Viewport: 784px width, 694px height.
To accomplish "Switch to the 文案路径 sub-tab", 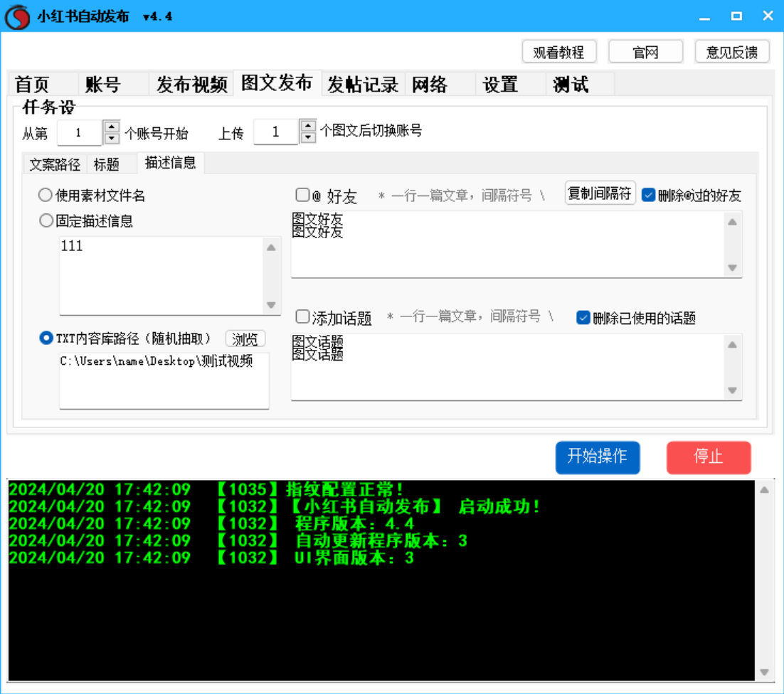I will tap(55, 164).
